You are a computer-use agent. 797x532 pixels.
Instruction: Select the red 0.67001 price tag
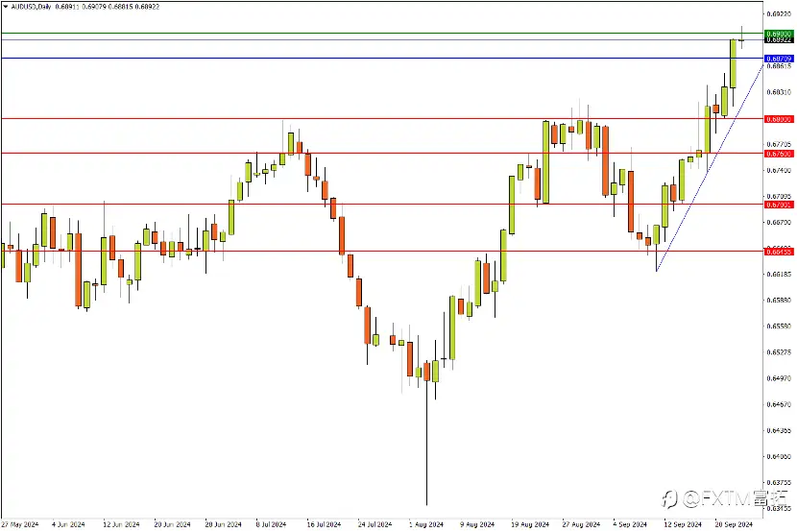[x=779, y=205]
